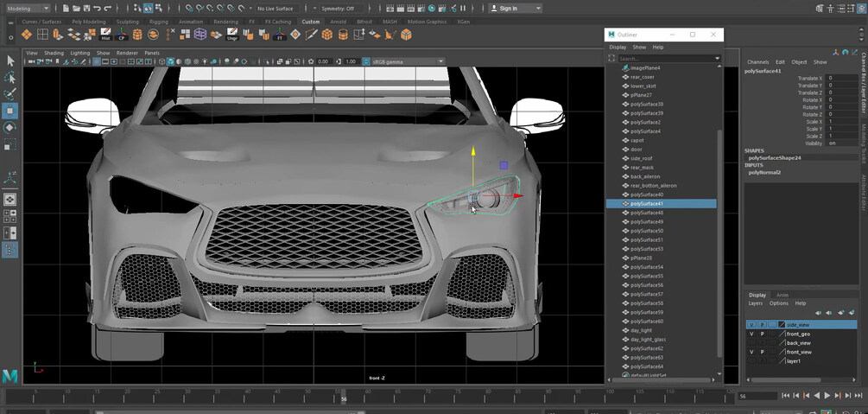This screenshot has width=868, height=414.
Task: Toggle visibility V box of front_geo layer
Action: 751,334
